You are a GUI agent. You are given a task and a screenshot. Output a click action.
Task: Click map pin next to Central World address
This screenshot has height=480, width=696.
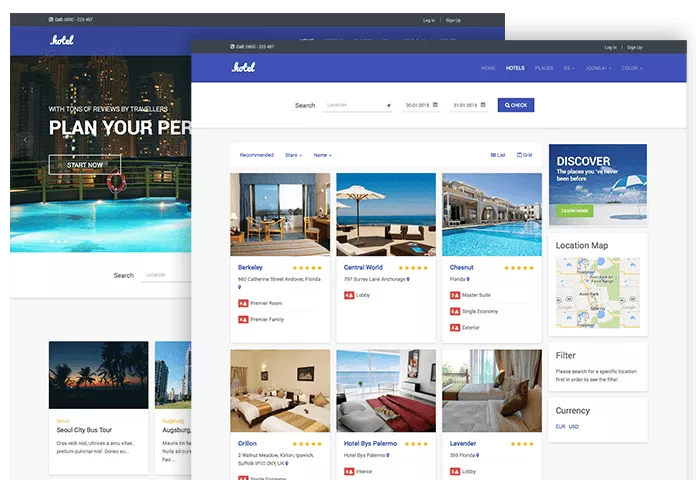tap(408, 279)
